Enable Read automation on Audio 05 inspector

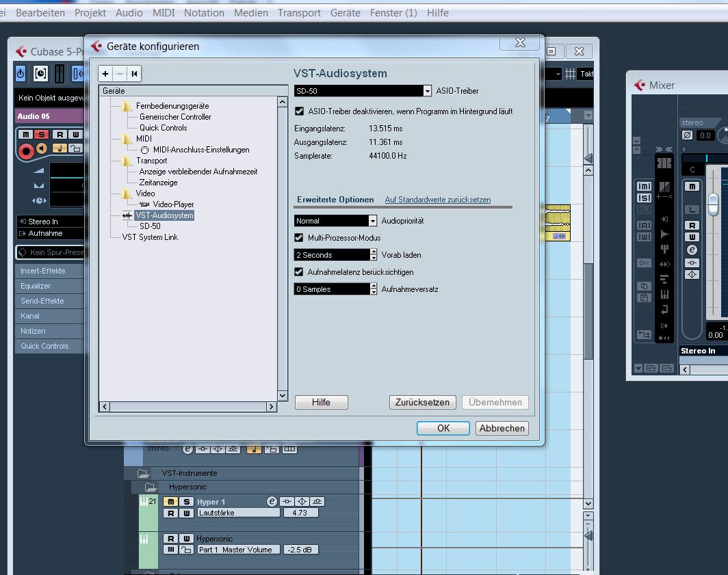pyautogui.click(x=60, y=135)
